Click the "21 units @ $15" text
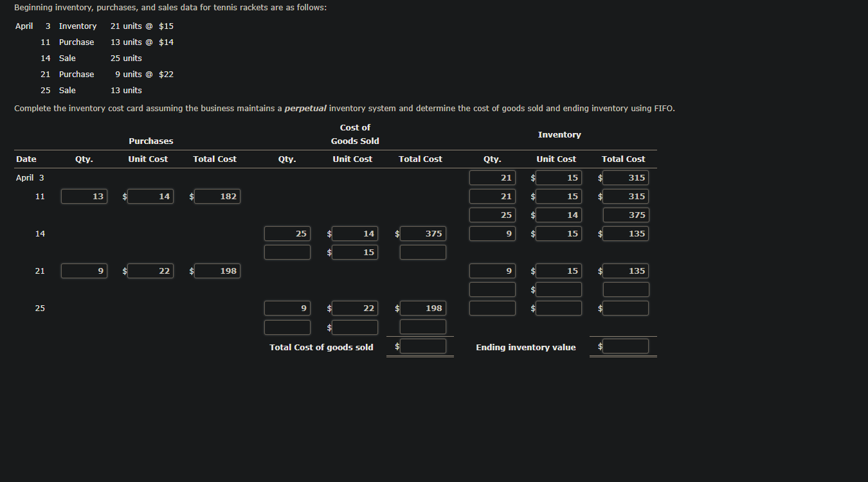 [x=142, y=26]
